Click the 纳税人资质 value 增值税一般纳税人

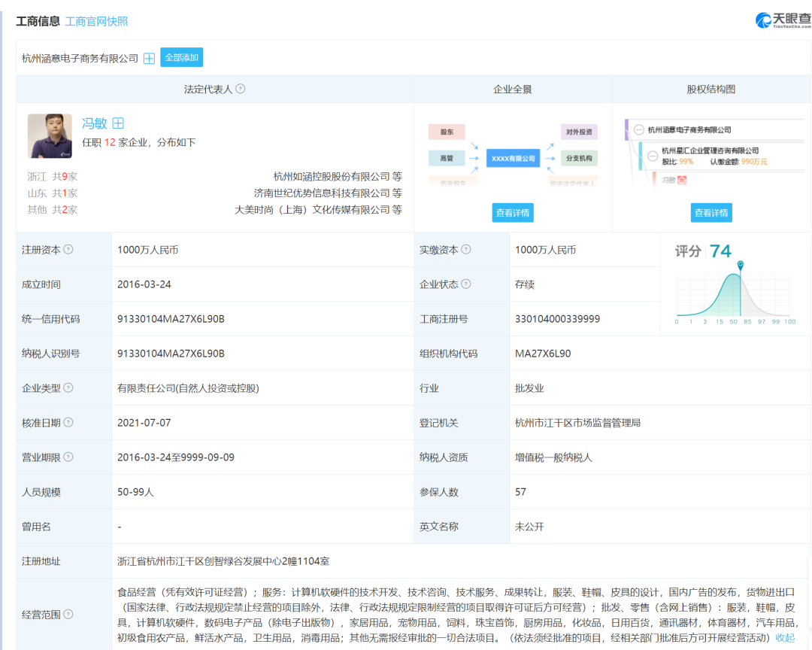tap(553, 457)
